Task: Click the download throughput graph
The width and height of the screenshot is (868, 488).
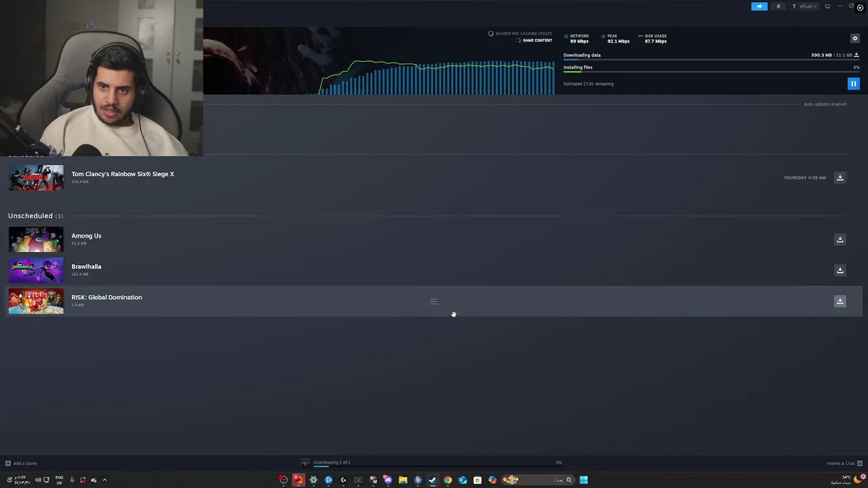Action: [x=437, y=77]
